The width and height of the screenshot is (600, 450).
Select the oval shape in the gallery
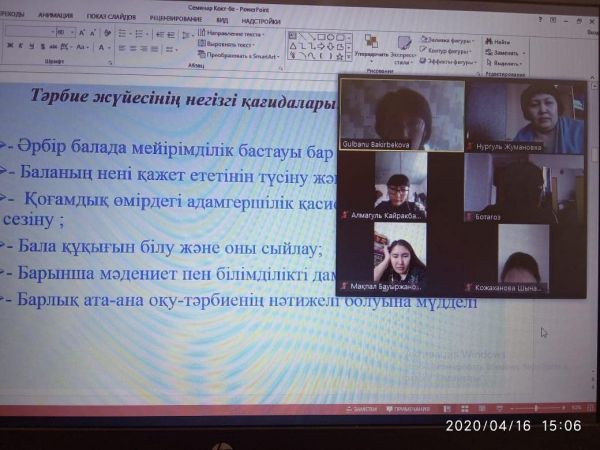pyautogui.click(x=331, y=37)
